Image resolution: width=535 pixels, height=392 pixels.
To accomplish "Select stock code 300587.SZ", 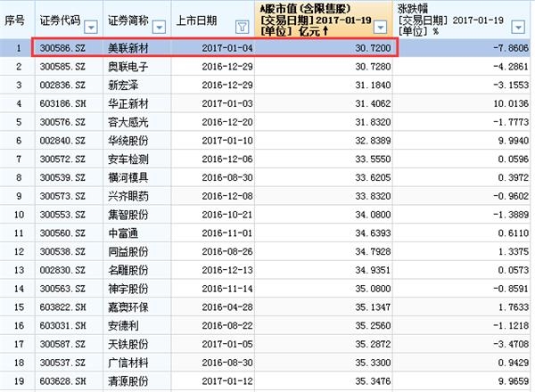I will (x=62, y=344).
